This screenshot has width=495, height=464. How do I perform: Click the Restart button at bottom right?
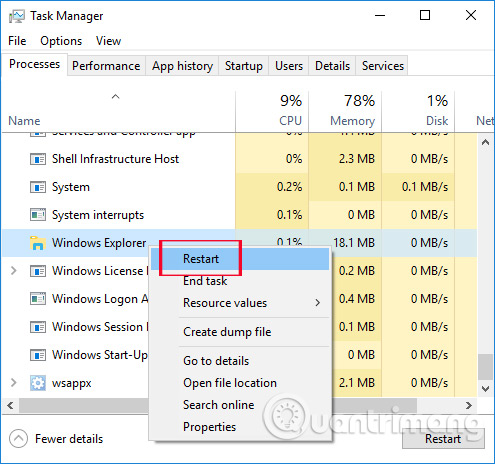[x=443, y=439]
